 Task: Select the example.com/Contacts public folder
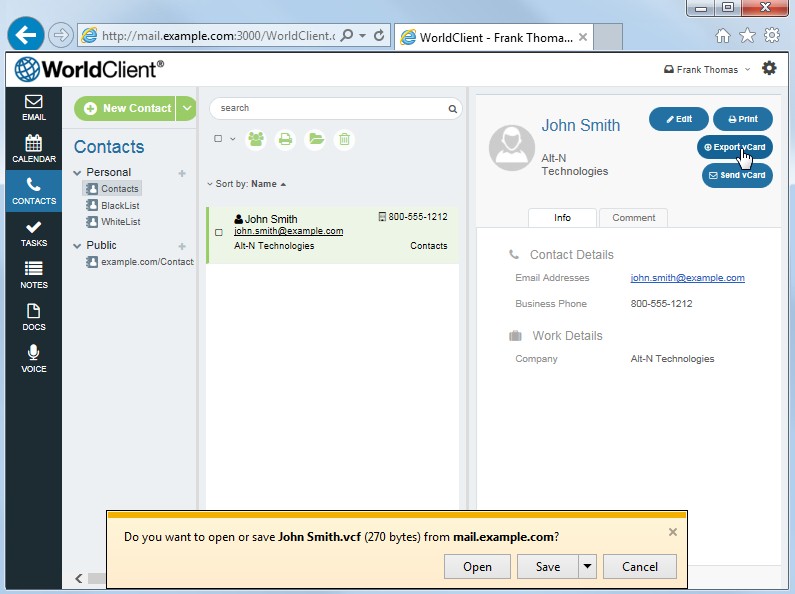coord(140,262)
